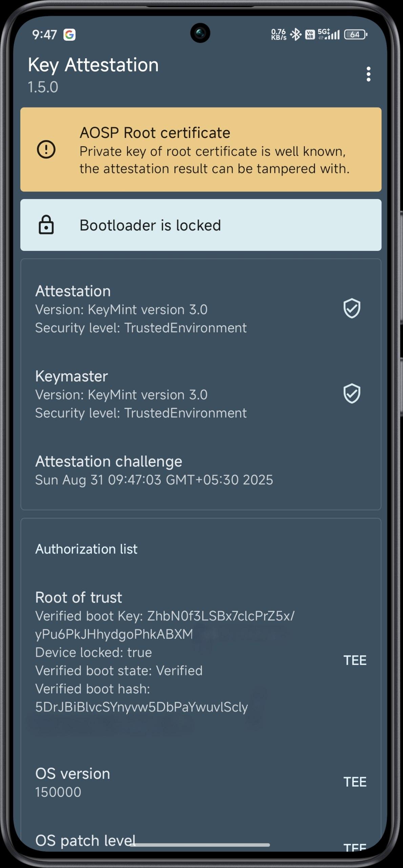Tap the 5G signal strength icon
The width and height of the screenshot is (403, 868).
tap(328, 34)
